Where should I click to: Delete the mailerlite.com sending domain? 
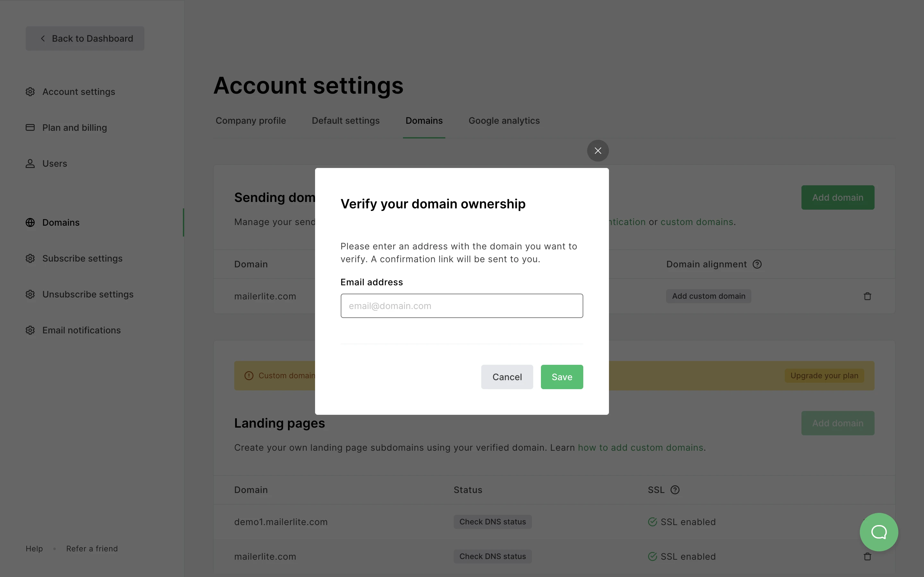pos(867,296)
